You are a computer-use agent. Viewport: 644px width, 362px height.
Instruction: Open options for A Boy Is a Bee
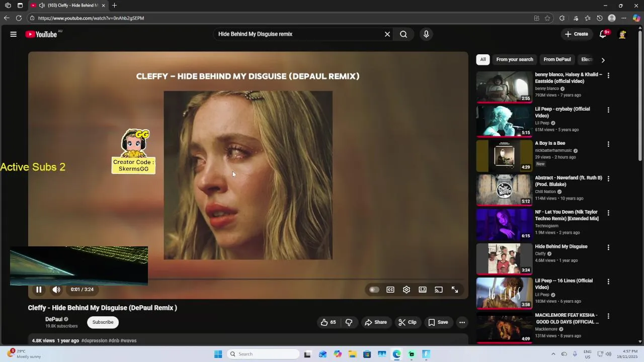click(608, 144)
